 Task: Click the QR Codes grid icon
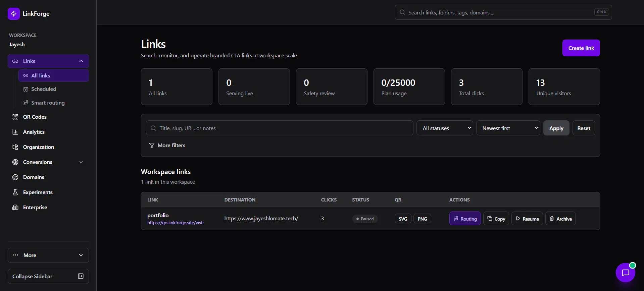click(x=15, y=117)
